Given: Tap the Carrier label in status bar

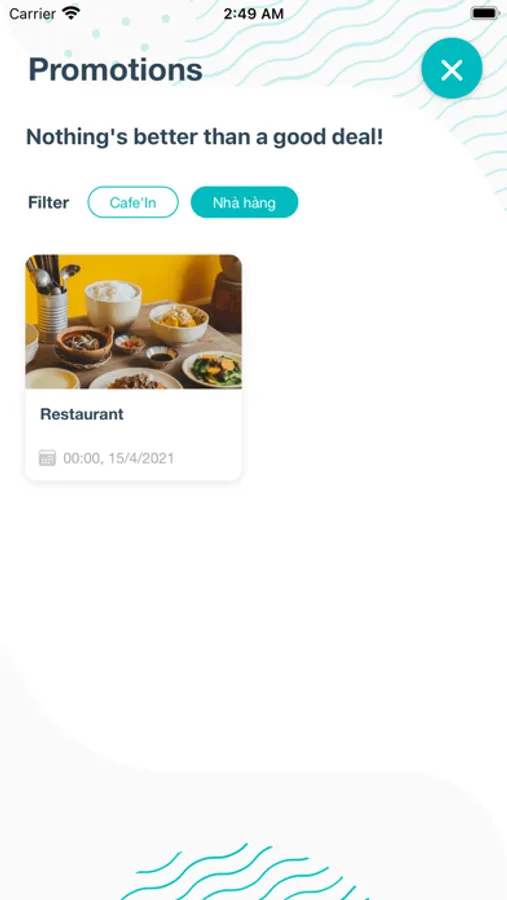Looking at the screenshot, I should click(x=32, y=13).
